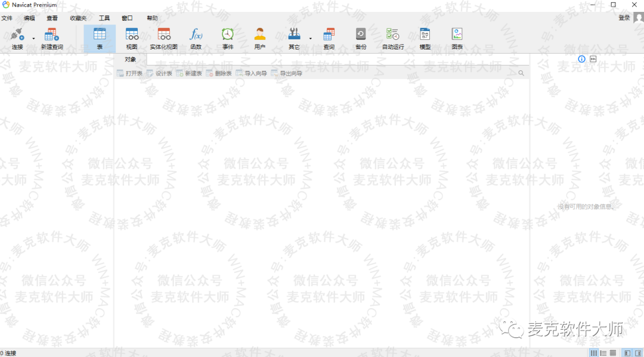This screenshot has width=644, height=357.
Task: Open the 事件 (Event) clock icon
Action: 228,39
